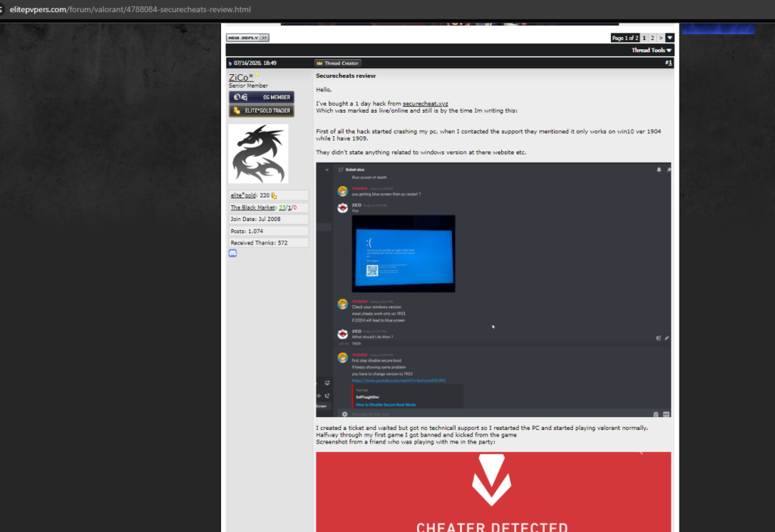Open the ZiCo* user profile link
This screenshot has width=775, height=532.
click(241, 78)
